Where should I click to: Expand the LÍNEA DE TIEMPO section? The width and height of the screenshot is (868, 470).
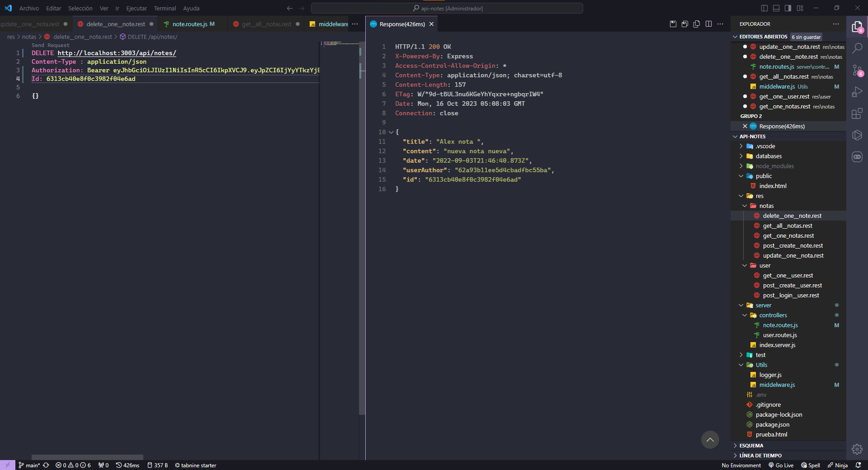tap(735, 456)
